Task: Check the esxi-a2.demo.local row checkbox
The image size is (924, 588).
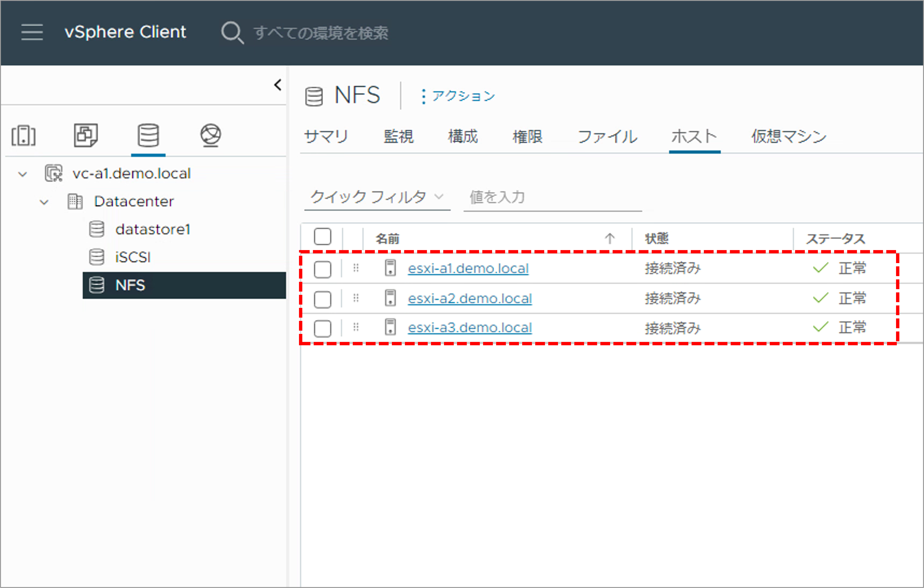Action: (x=322, y=300)
